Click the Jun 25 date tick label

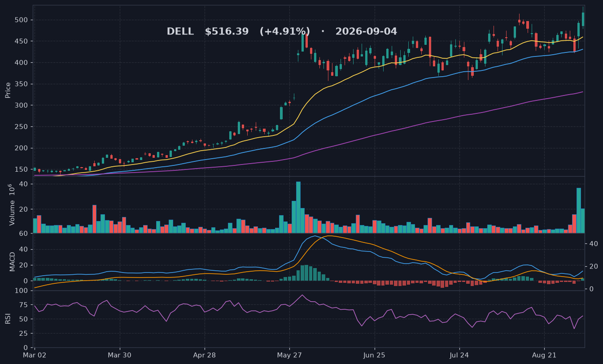[x=375, y=355]
